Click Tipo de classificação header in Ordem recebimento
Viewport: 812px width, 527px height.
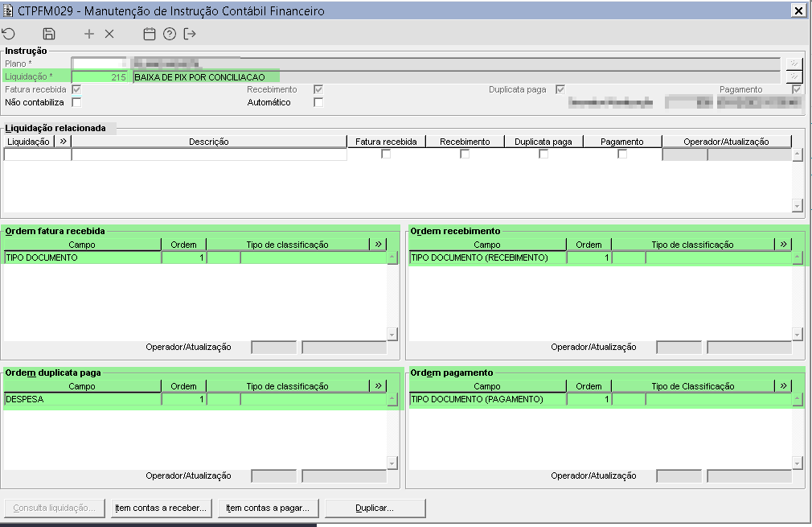coord(692,245)
